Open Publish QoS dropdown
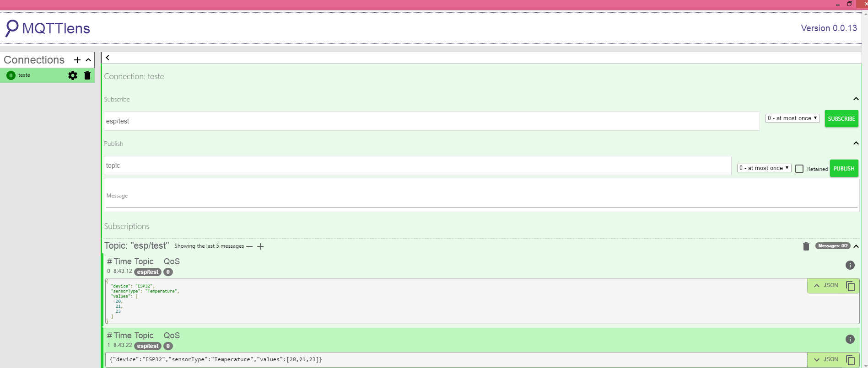Image resolution: width=868 pixels, height=368 pixels. (764, 168)
